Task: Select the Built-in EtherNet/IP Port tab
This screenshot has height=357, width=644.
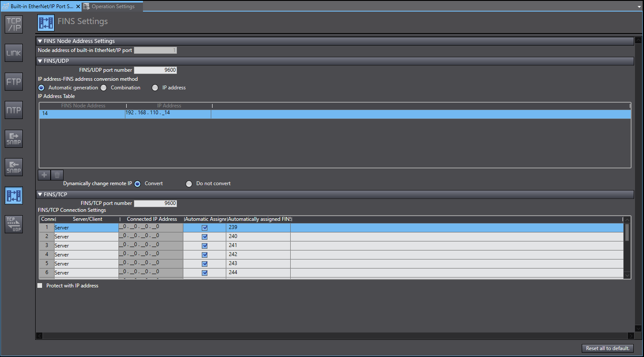Action: [x=39, y=6]
